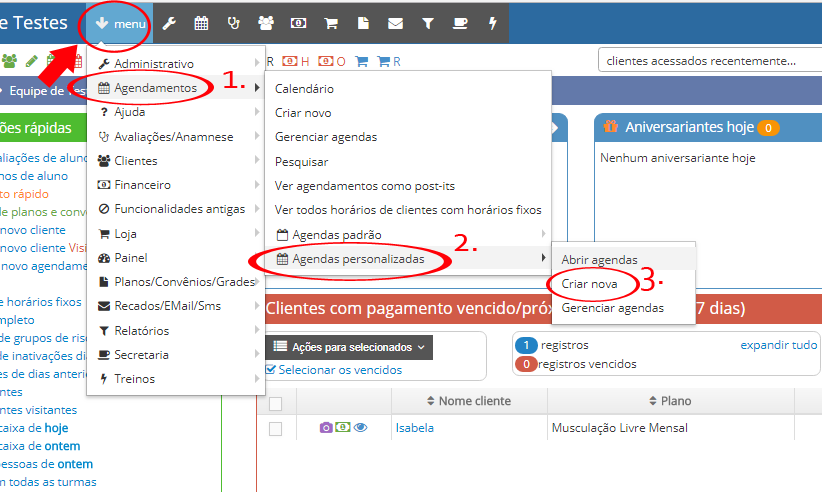Click the expandir tudo link
Screen dimensions: 822x492
(x=778, y=345)
